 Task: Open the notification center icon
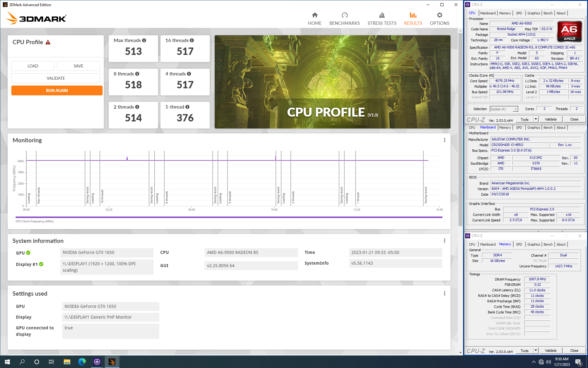[x=579, y=362]
